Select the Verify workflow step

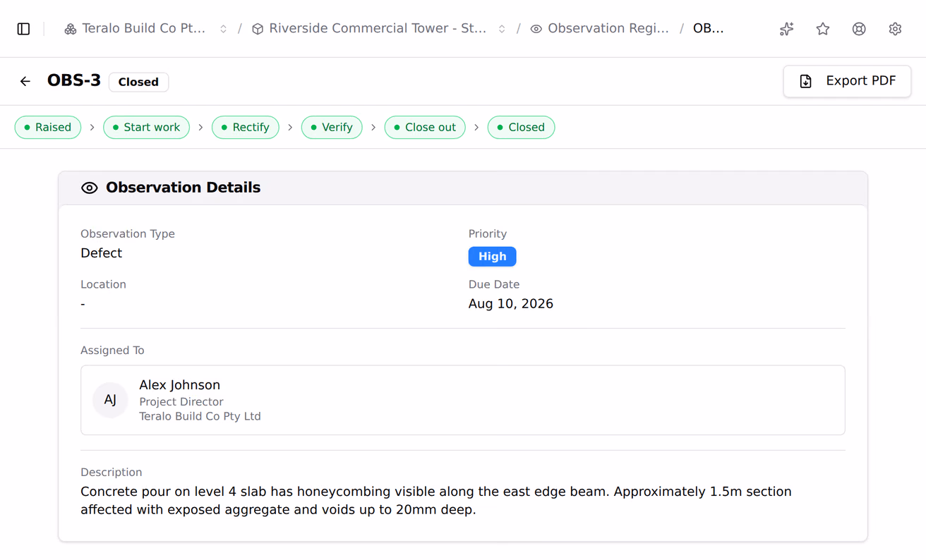332,128
